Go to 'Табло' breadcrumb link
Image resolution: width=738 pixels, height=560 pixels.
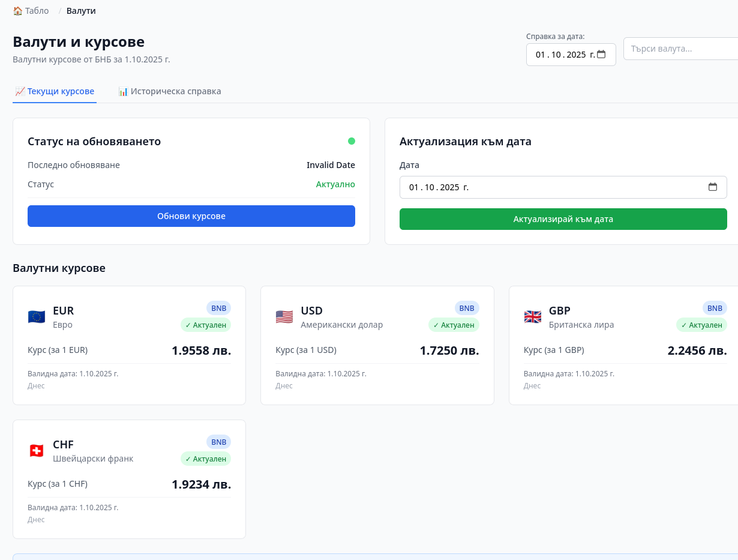(31, 11)
